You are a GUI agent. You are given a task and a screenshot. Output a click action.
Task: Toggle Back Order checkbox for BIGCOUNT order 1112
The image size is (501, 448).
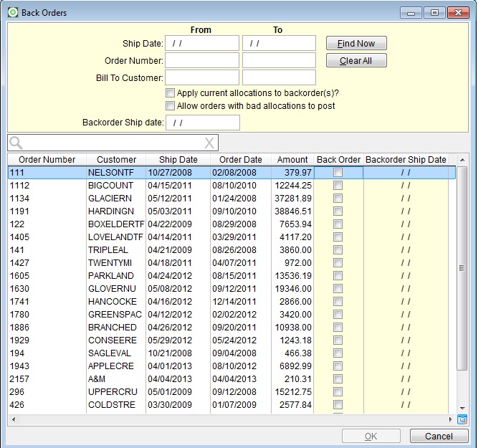[338, 186]
